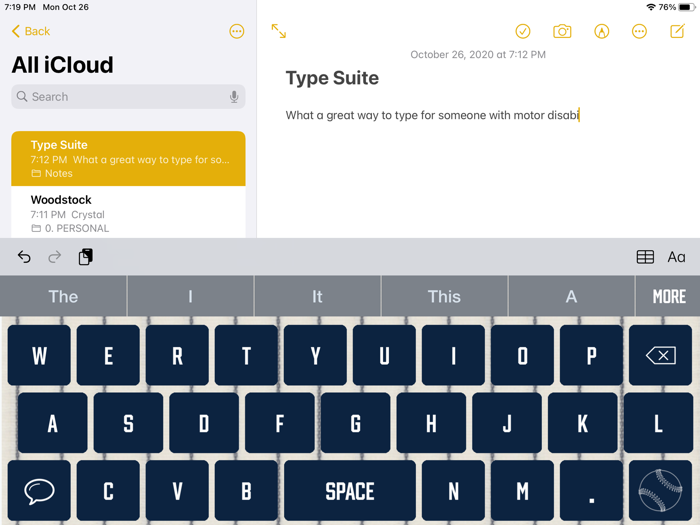Viewport: 700px width, 525px height.
Task: Tap the B key
Action: coord(246,491)
